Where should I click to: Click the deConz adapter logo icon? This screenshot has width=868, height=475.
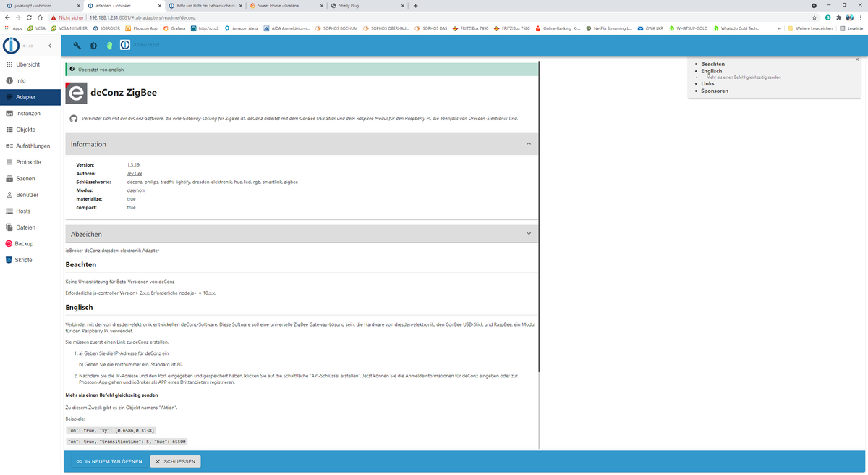76,93
